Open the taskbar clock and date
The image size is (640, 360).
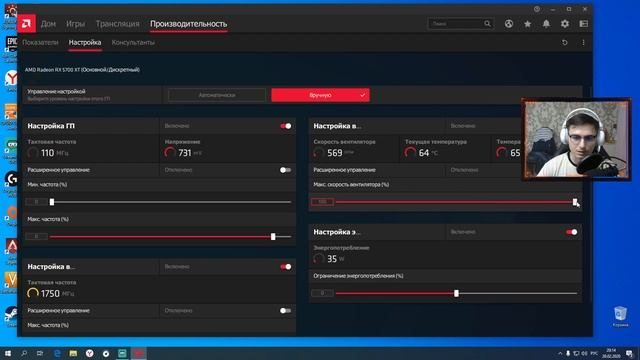pos(611,353)
